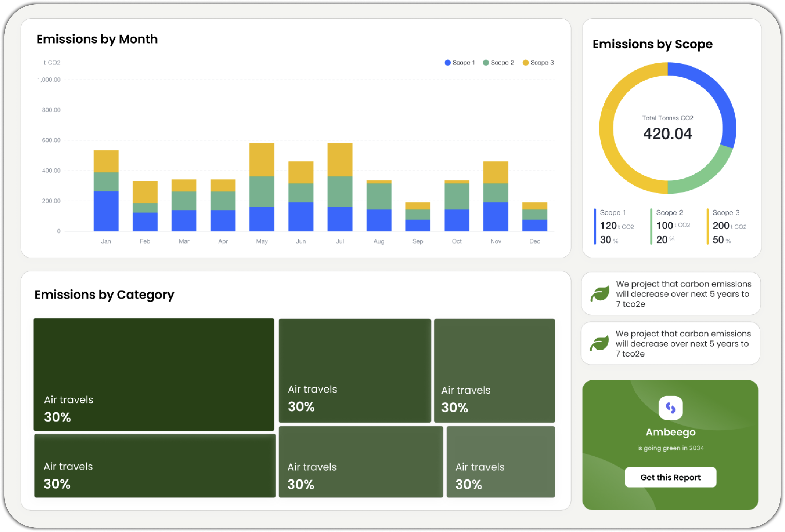Screen dimensions: 785x532
Task: Select the Jan stacked bar
Action: pyautogui.click(x=106, y=190)
